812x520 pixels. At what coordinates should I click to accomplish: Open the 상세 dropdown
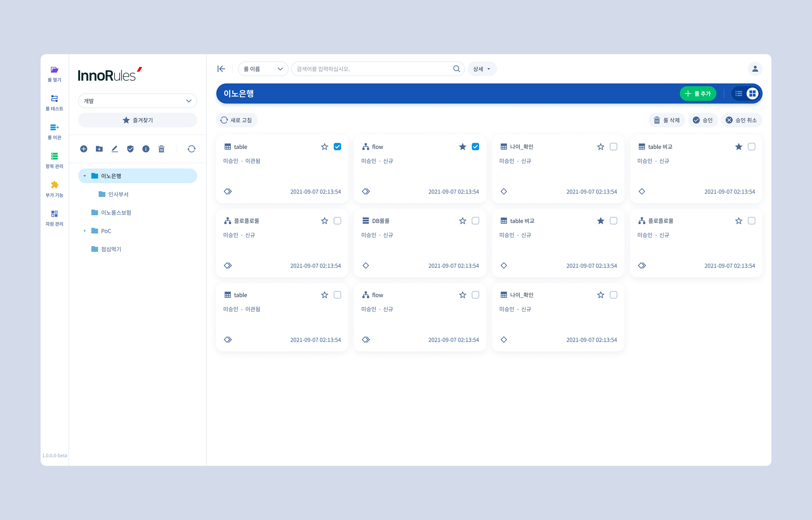482,69
